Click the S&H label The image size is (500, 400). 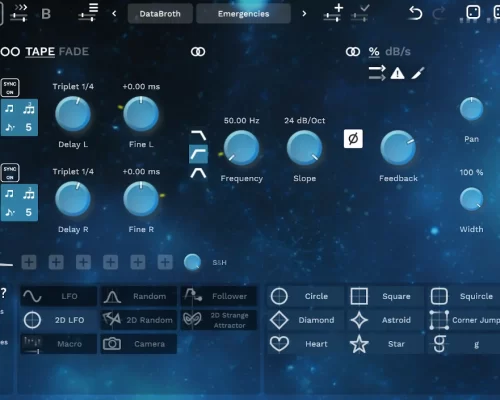(x=219, y=263)
